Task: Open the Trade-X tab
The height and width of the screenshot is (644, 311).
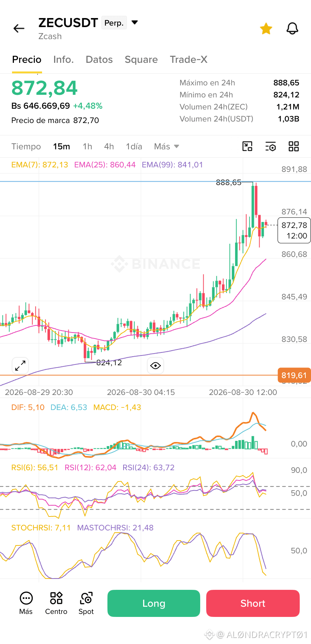Action: [189, 59]
